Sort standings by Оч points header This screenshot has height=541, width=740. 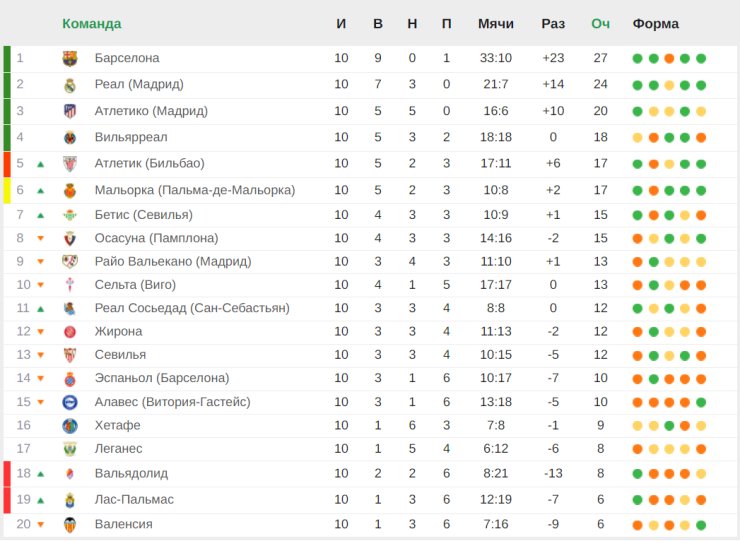click(x=600, y=24)
